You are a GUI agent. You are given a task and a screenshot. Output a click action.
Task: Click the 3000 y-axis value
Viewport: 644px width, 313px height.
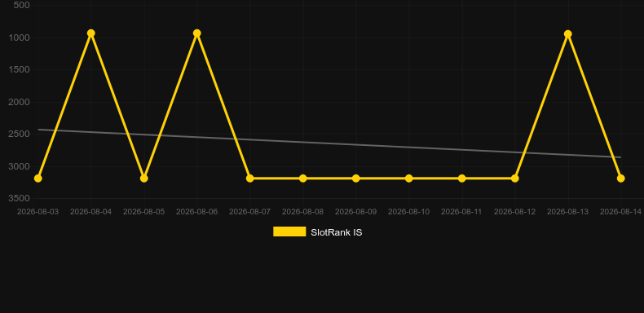coord(20,166)
